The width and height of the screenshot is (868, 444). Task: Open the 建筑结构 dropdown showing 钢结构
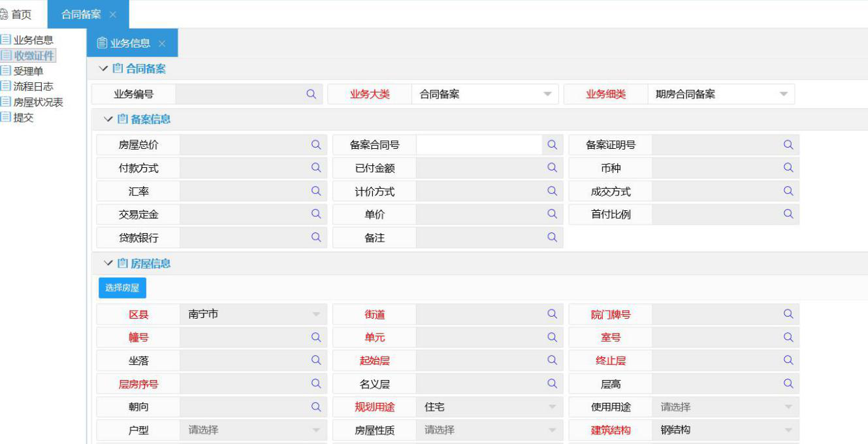click(x=726, y=430)
